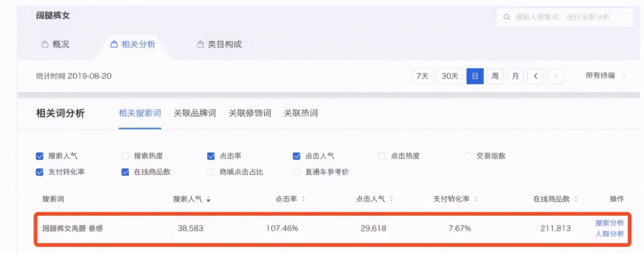The height and width of the screenshot is (253, 644).
Task: Open the 所有终端 dropdown
Action: 606,76
